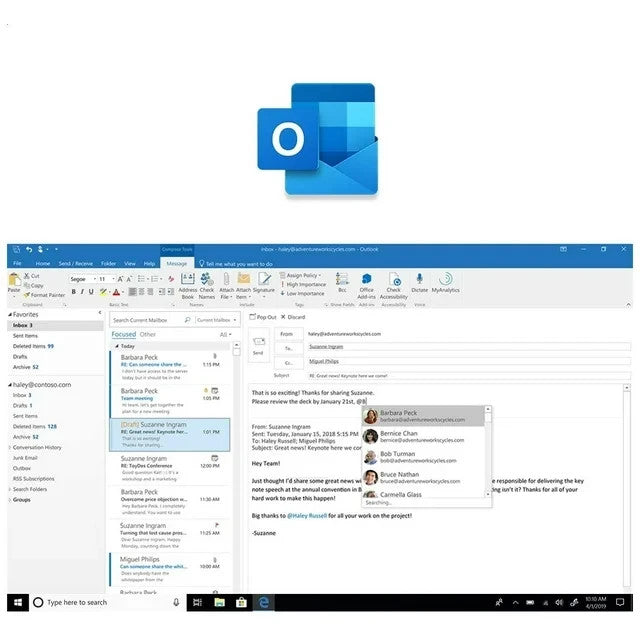Open the font color picker

pos(117,292)
